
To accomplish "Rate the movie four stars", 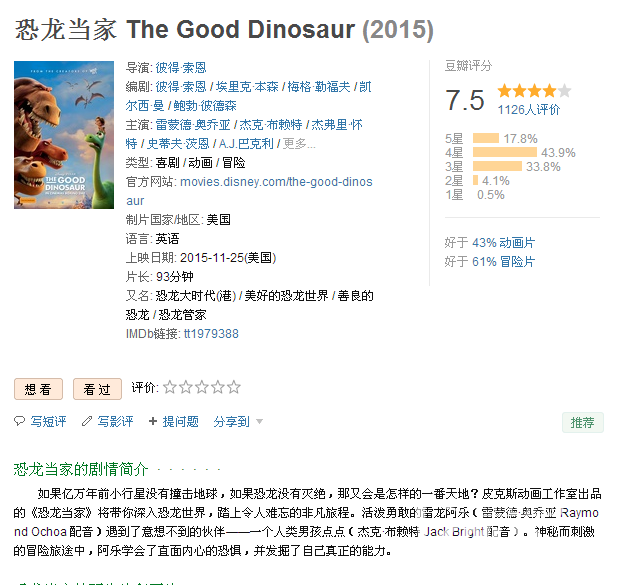I will click(218, 387).
